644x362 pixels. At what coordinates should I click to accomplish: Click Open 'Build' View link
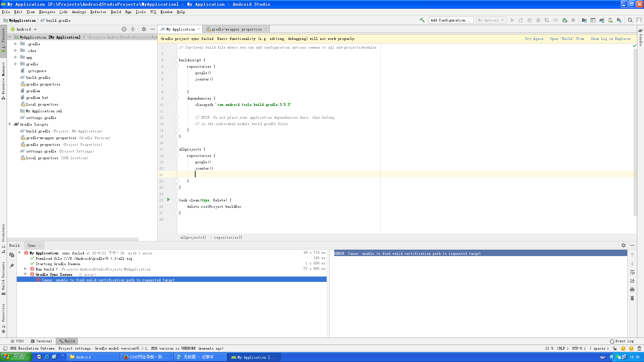567,39
